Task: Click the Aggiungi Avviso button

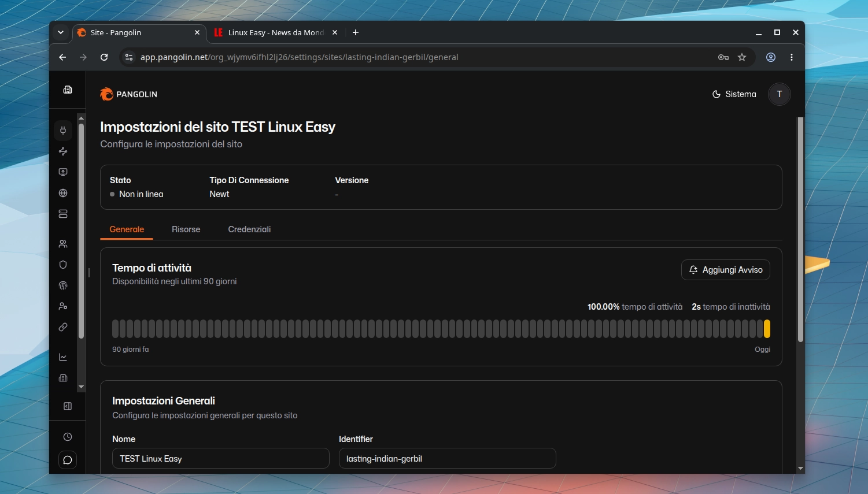Action: point(726,270)
